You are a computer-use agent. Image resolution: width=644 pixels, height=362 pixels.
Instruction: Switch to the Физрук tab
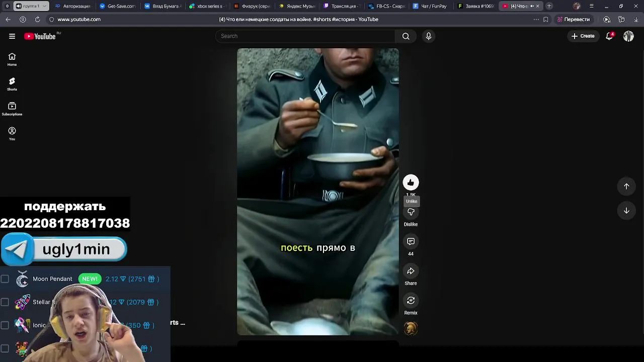click(x=253, y=6)
